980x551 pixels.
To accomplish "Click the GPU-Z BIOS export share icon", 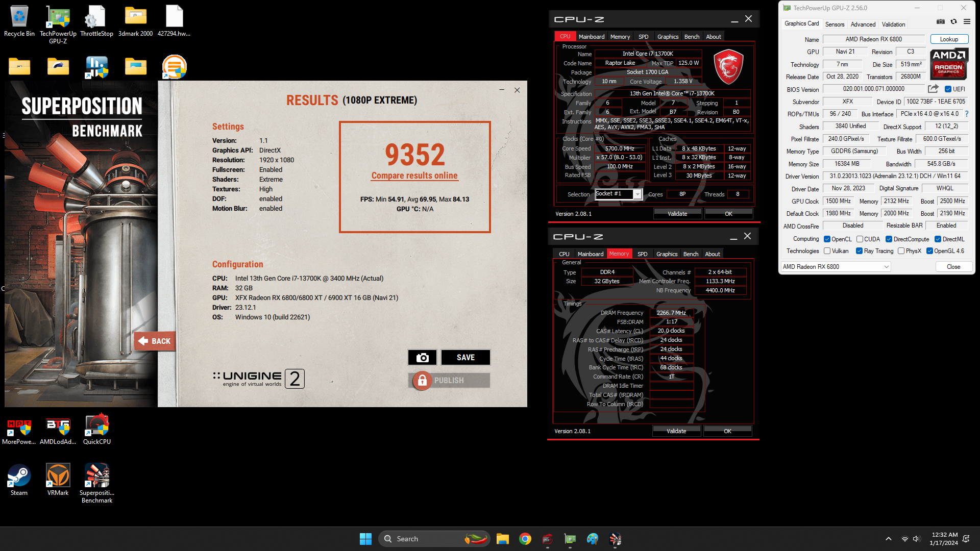I will (x=933, y=89).
